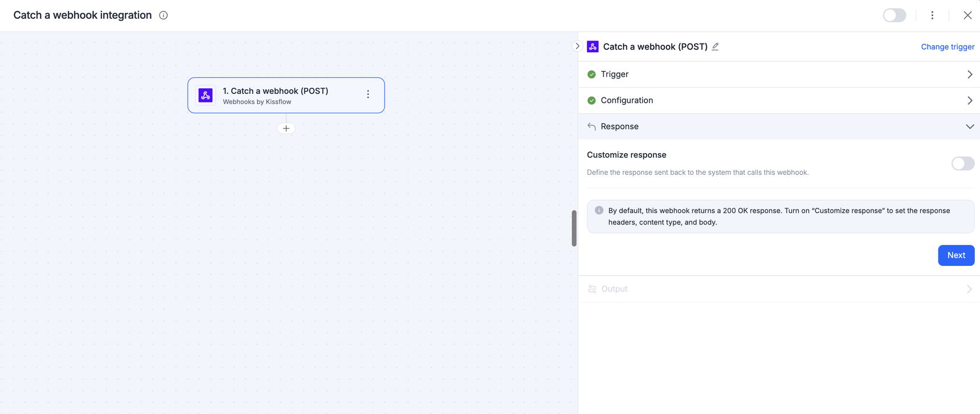Click the reply arrow icon beside Response
980x414 pixels.
pyautogui.click(x=591, y=126)
